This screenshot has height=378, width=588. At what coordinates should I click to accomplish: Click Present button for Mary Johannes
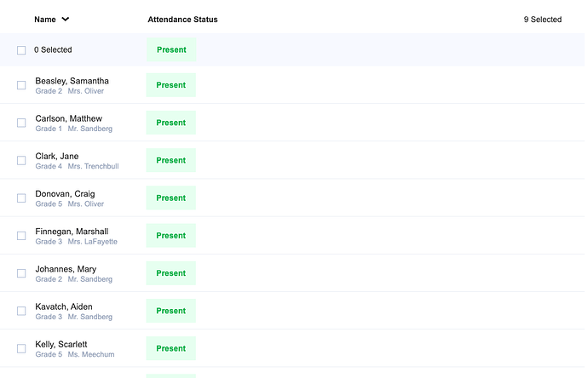coord(171,273)
